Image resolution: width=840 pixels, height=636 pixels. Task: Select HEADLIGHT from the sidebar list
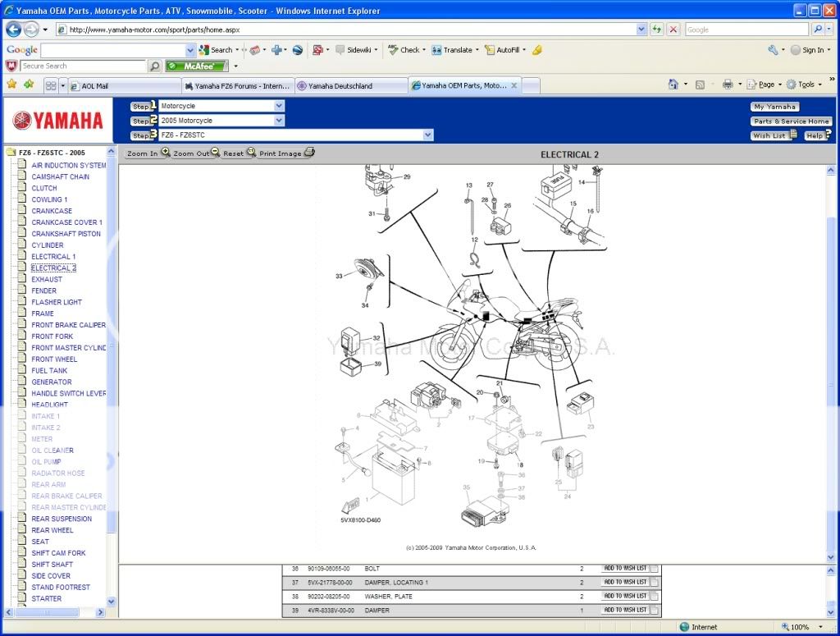[x=49, y=405]
